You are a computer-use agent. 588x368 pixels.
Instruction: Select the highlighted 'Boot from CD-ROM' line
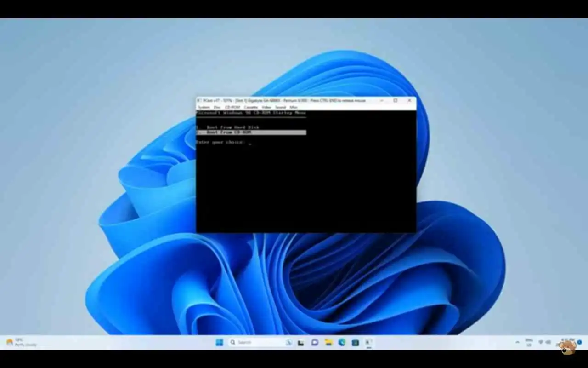point(251,132)
